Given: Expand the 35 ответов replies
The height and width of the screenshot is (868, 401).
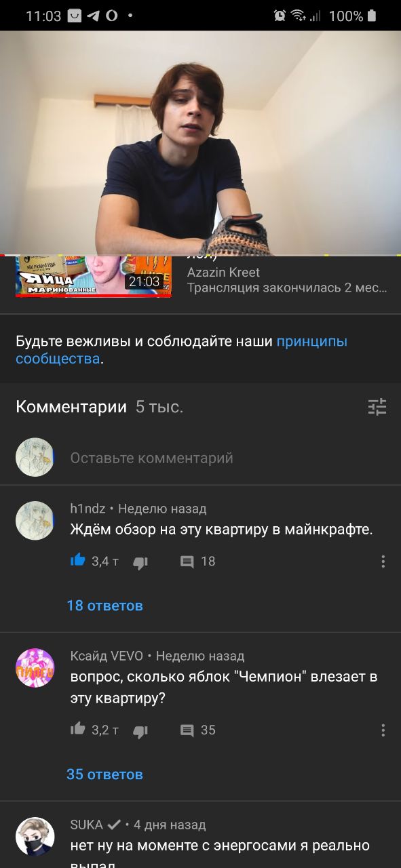Looking at the screenshot, I should pos(104,774).
